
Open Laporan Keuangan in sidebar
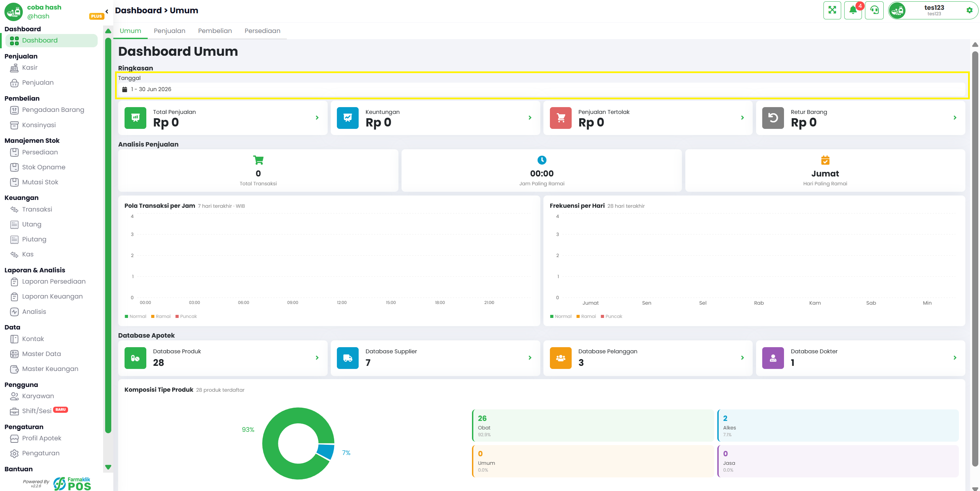(51, 297)
